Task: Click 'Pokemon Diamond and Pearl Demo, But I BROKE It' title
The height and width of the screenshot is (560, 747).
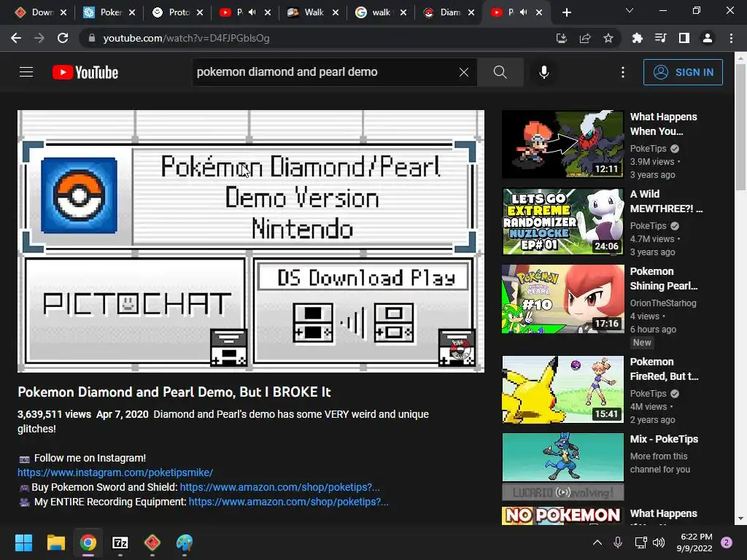Action: click(x=174, y=392)
